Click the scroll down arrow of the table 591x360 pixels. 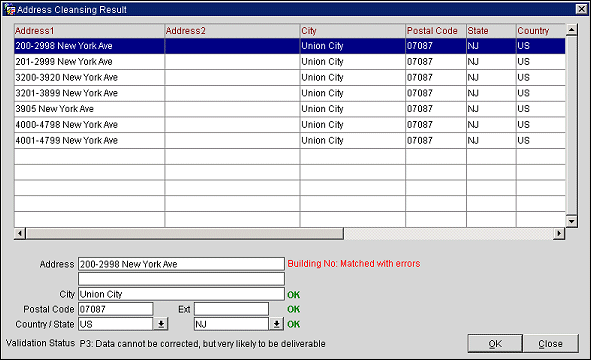[x=571, y=221]
